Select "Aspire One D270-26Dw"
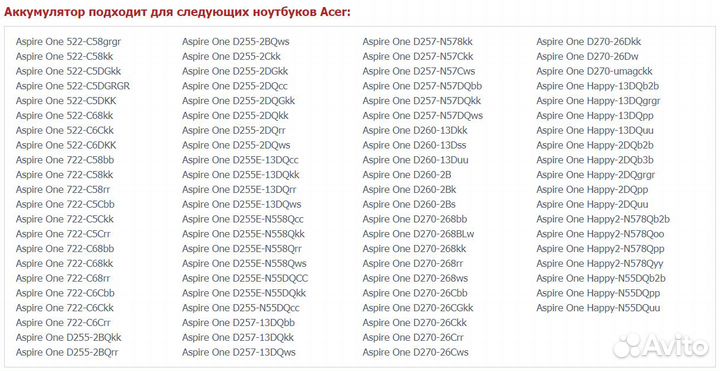The width and height of the screenshot is (720, 371). (x=587, y=56)
